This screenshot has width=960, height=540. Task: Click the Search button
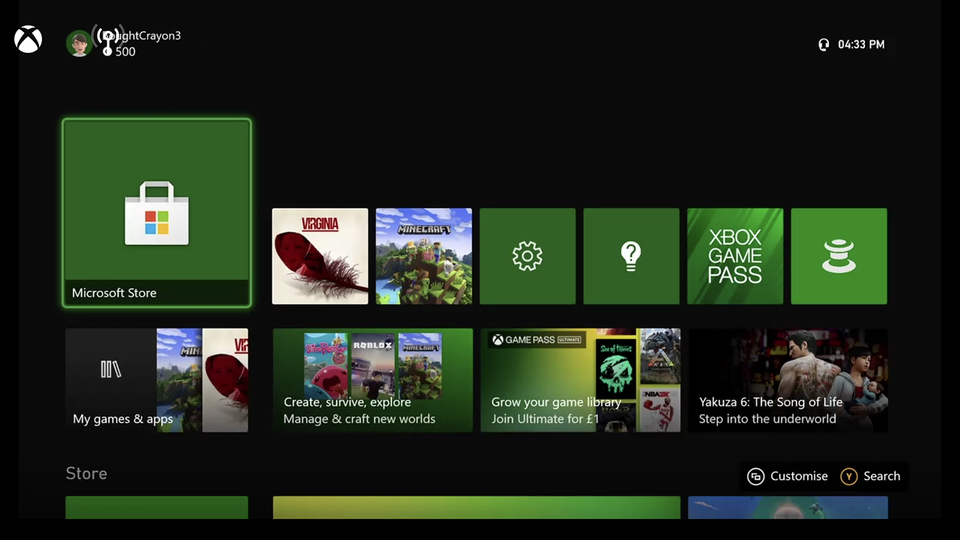[871, 476]
